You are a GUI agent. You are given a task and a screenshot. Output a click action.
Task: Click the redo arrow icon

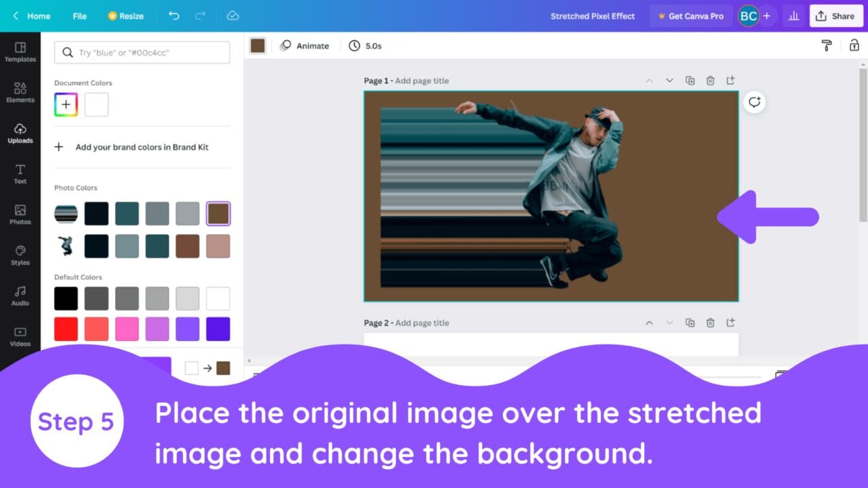tap(200, 16)
